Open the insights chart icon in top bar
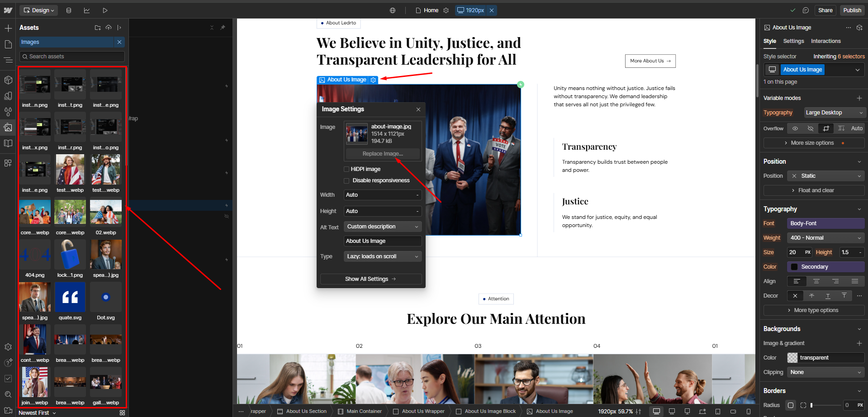868x417 pixels. (87, 10)
